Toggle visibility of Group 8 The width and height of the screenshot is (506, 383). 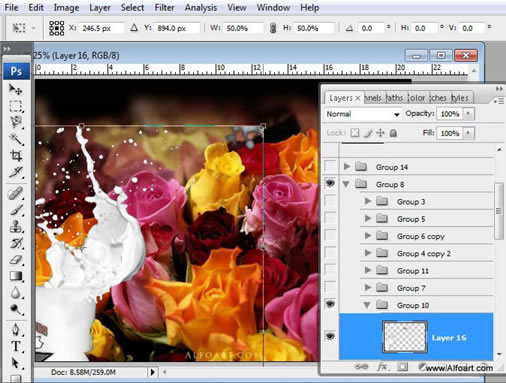330,183
